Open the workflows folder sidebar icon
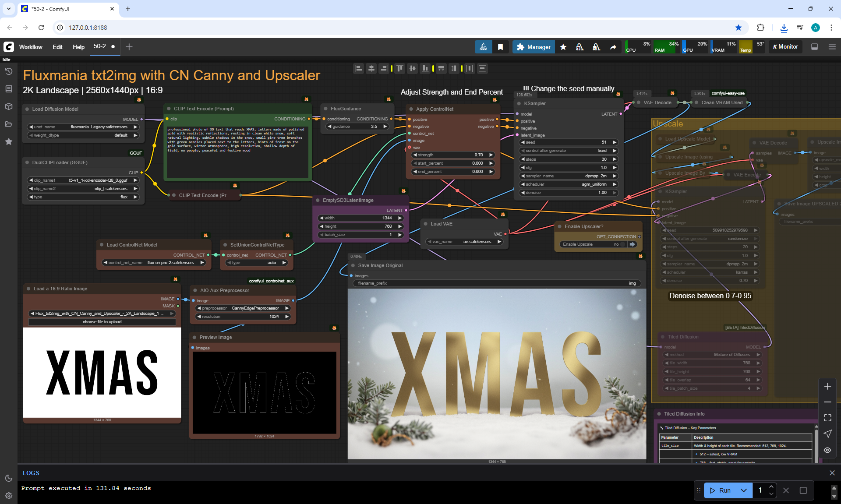Image resolution: width=841 pixels, height=504 pixels. [x=8, y=124]
